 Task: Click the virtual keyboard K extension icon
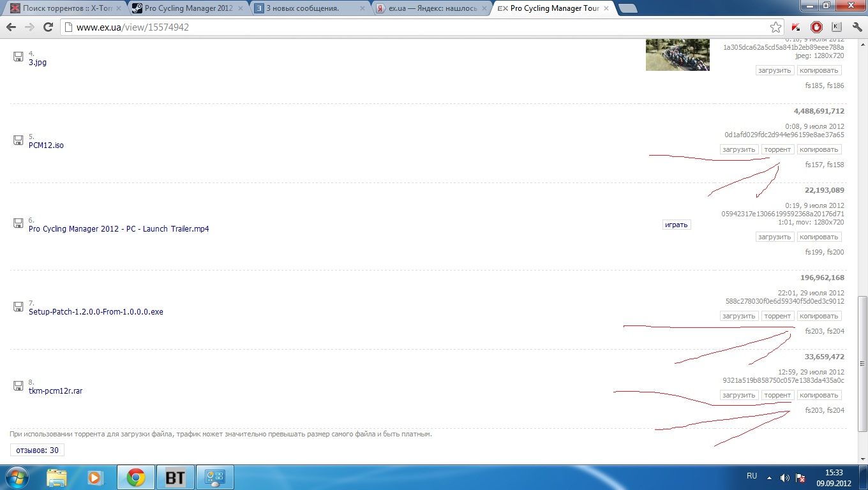point(837,27)
